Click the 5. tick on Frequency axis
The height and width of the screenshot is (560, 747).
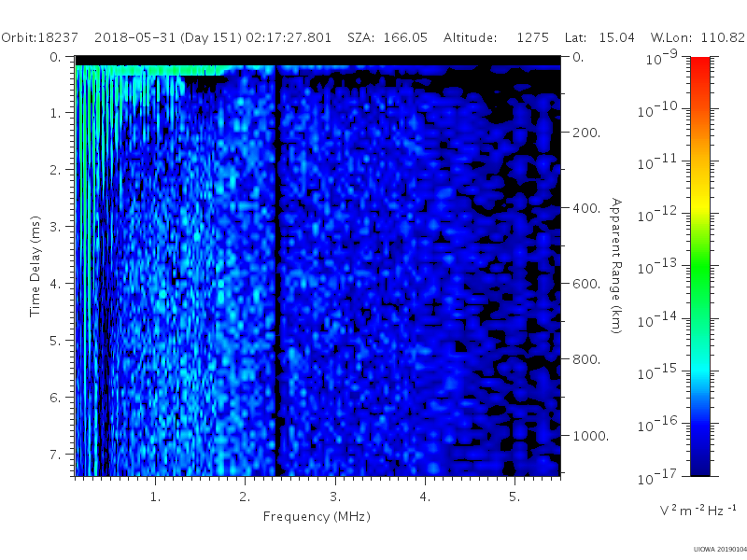(514, 497)
